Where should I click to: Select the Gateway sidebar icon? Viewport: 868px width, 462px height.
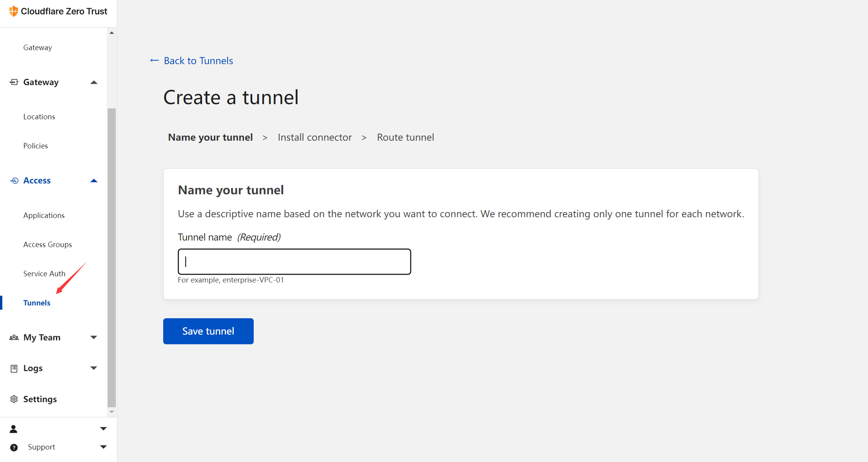coord(14,82)
